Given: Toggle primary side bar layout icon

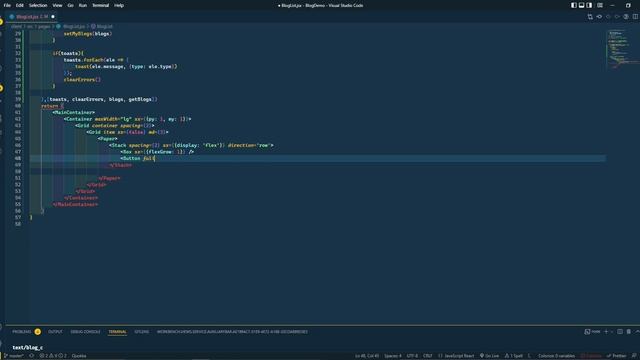Looking at the screenshot, I should click(x=574, y=5).
